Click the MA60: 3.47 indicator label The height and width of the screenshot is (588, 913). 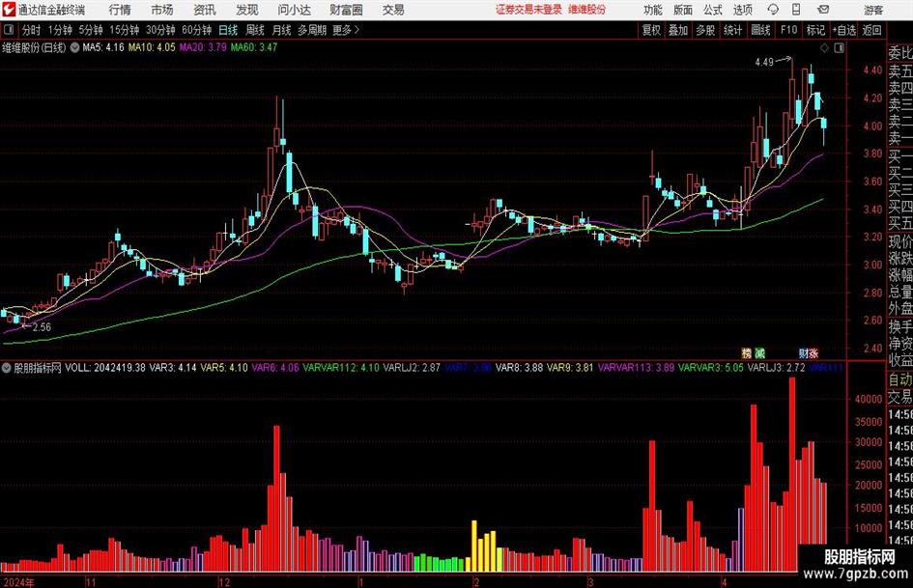pos(254,47)
